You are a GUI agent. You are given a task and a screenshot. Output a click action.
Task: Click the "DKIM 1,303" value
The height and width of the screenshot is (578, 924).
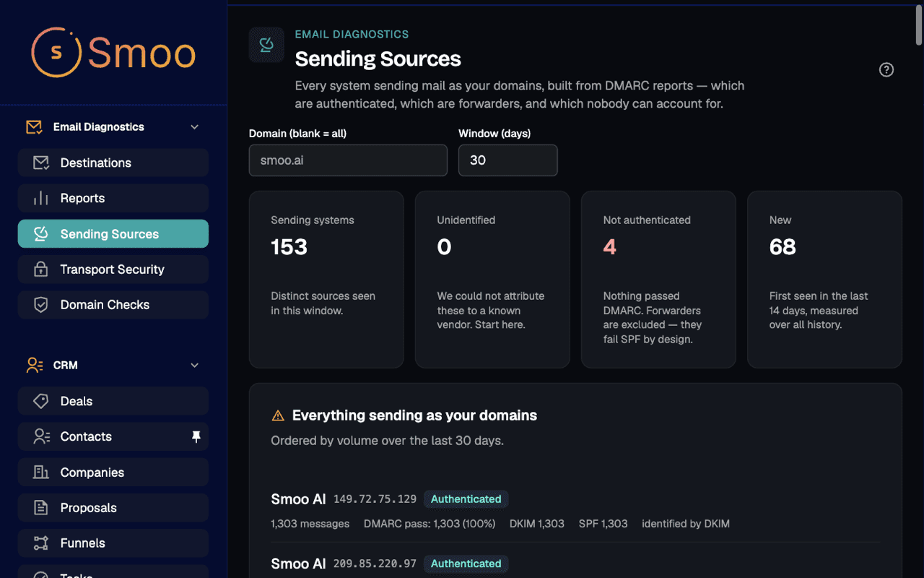click(537, 524)
